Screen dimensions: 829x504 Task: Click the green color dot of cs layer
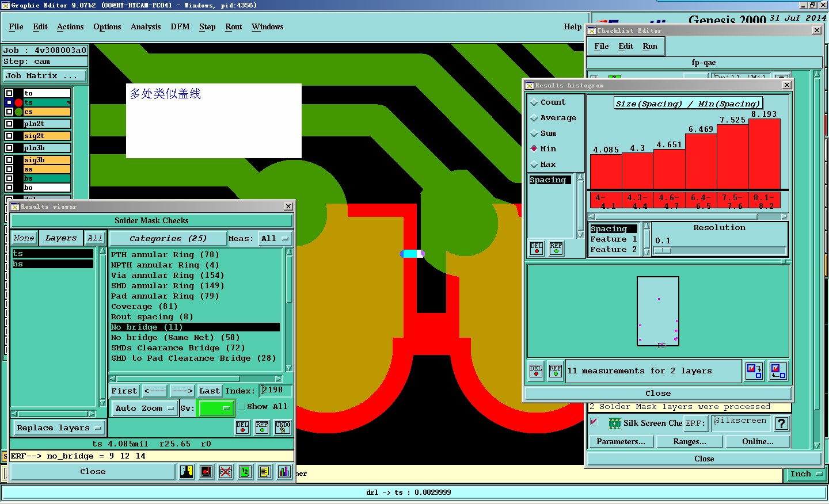tap(19, 112)
